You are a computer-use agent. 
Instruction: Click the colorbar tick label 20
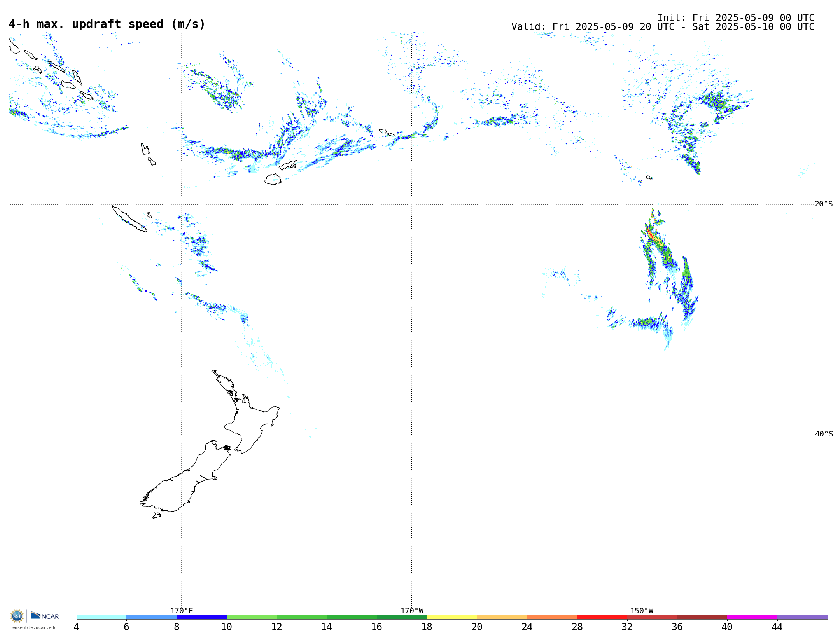point(477,627)
